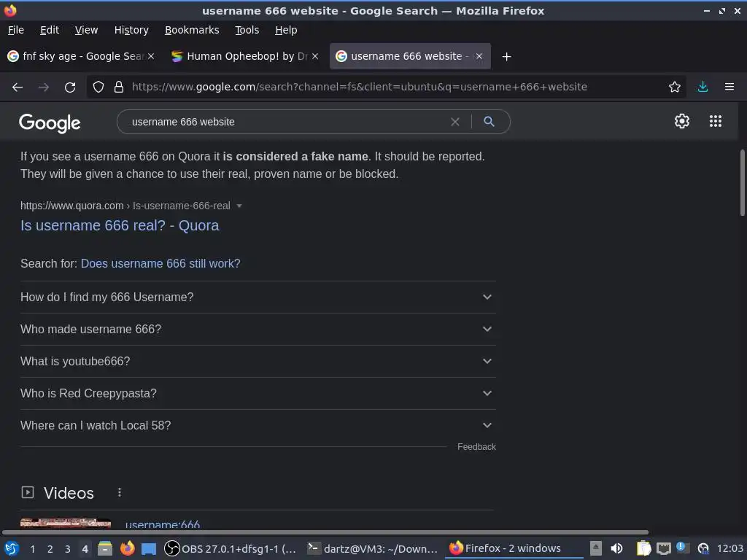Click the forward navigation arrow
Screen dimensions: 747x560
click(43, 87)
